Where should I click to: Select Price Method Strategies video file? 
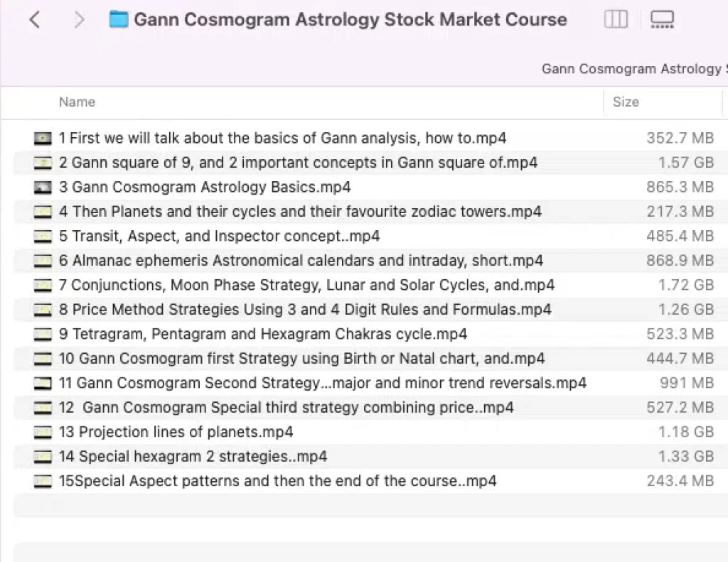305,309
